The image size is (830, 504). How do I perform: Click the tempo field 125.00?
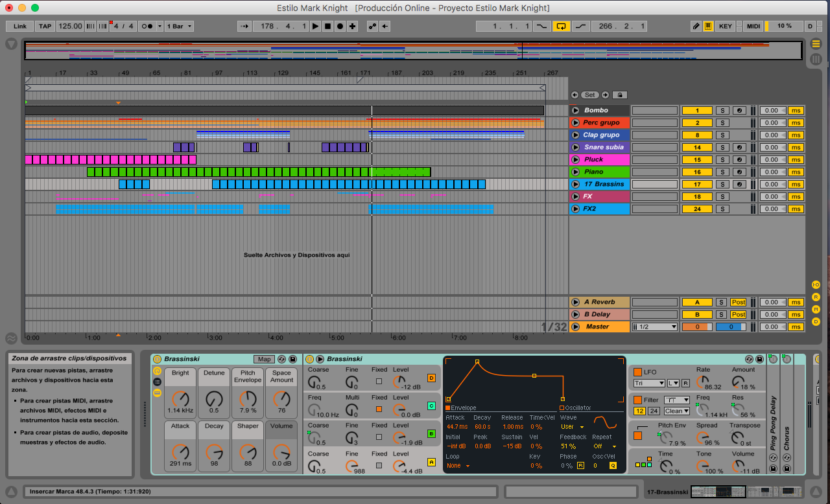click(x=70, y=26)
